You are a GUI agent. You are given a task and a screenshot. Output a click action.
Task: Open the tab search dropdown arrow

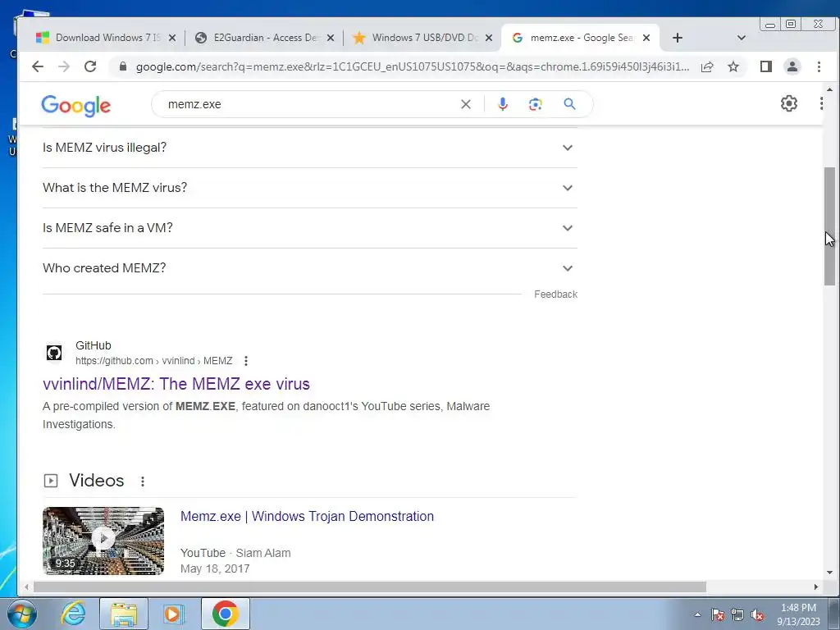(x=742, y=38)
